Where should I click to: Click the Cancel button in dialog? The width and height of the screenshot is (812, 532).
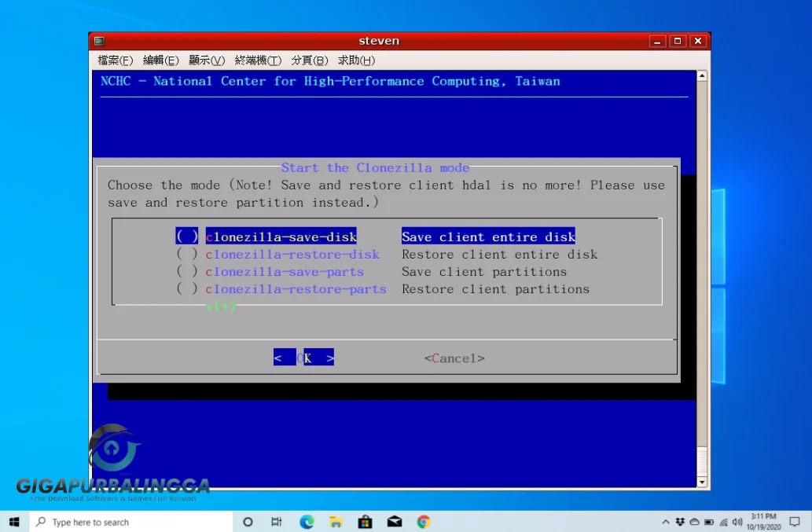[x=454, y=358]
